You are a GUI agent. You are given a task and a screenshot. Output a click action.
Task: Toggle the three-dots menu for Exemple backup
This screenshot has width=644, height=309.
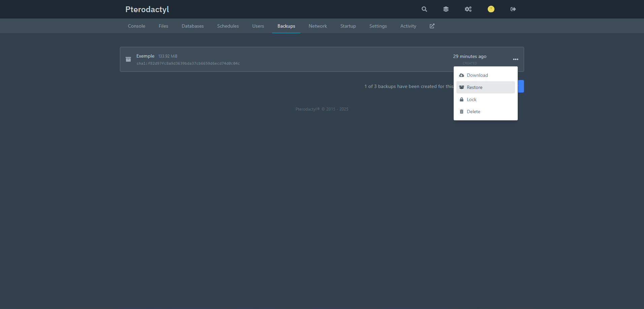(x=516, y=59)
